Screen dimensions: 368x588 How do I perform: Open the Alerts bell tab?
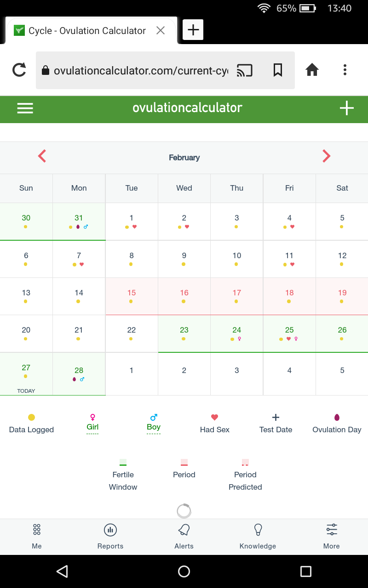click(x=184, y=536)
